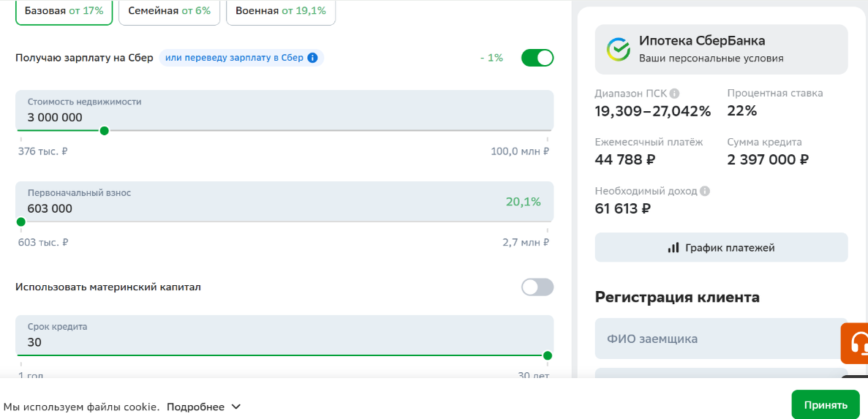
Task: Select the Базовая от 17% tab
Action: coord(64,10)
